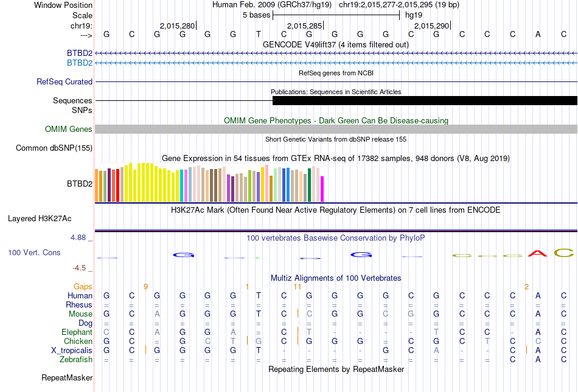Click 'Short Genetic Variants from dbSNP release 155'
This screenshot has height=392, width=578.
click(x=336, y=139)
